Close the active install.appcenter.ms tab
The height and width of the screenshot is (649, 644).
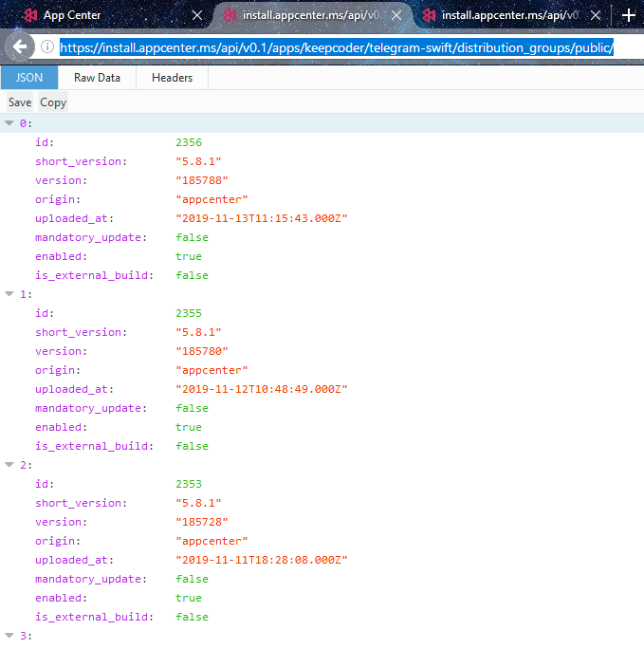point(396,15)
